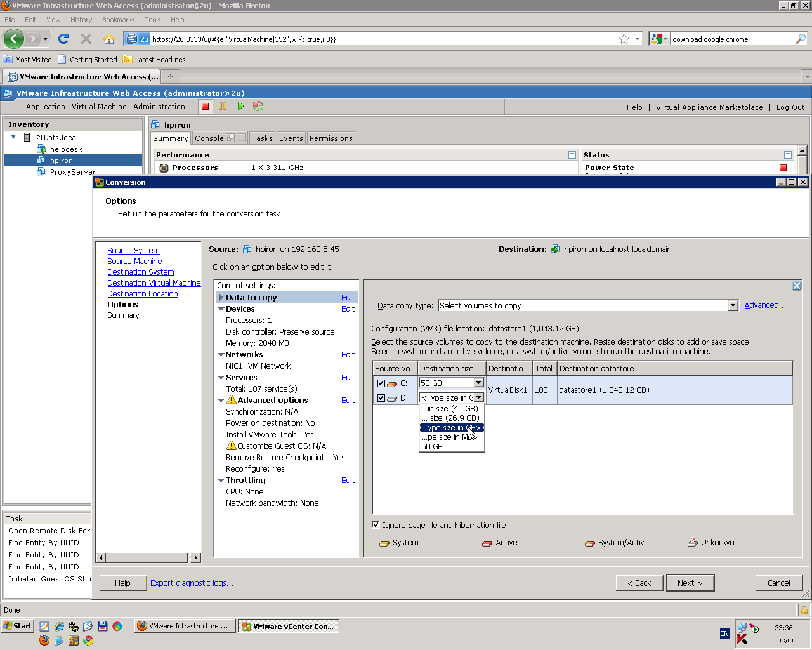Switch to the Tasks tab
This screenshot has height=650, width=812.
click(x=261, y=138)
